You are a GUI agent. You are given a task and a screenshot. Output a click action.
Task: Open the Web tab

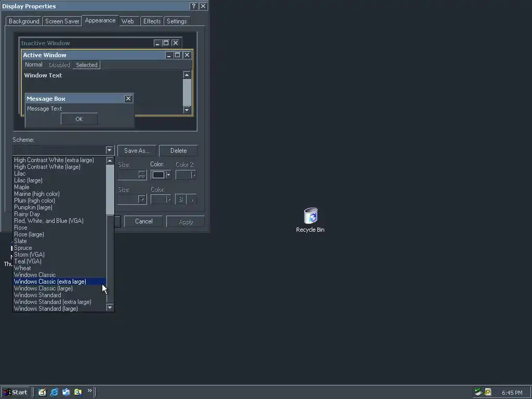pos(128,21)
